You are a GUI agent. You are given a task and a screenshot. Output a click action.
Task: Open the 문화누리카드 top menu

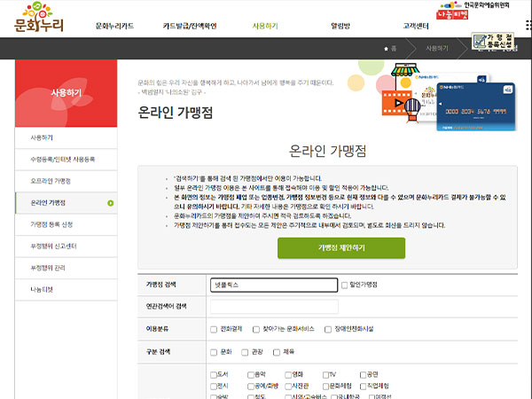pos(114,26)
